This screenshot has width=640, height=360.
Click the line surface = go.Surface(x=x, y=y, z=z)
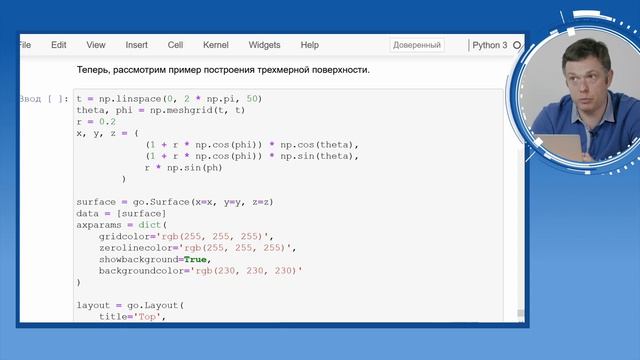(x=175, y=202)
